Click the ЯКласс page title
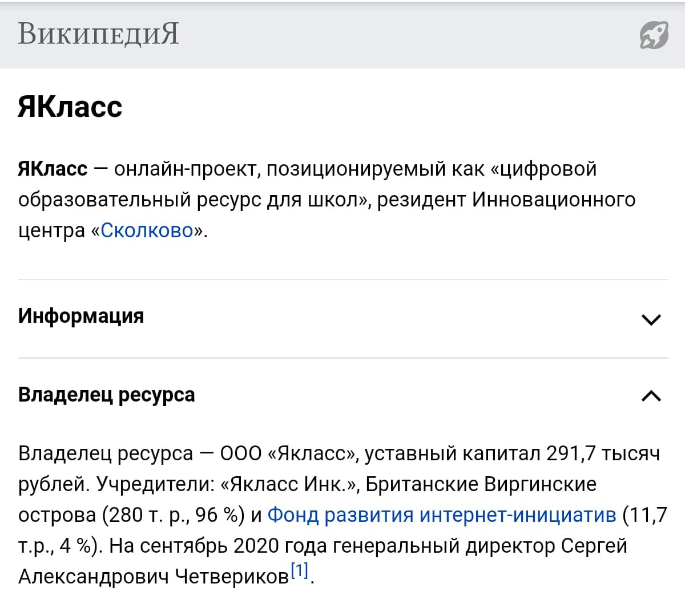The width and height of the screenshot is (685, 616). 70,107
